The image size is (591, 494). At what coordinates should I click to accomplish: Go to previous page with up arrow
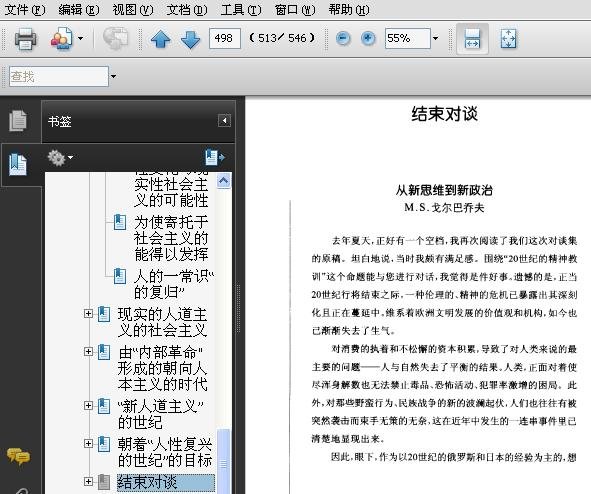pyautogui.click(x=161, y=39)
